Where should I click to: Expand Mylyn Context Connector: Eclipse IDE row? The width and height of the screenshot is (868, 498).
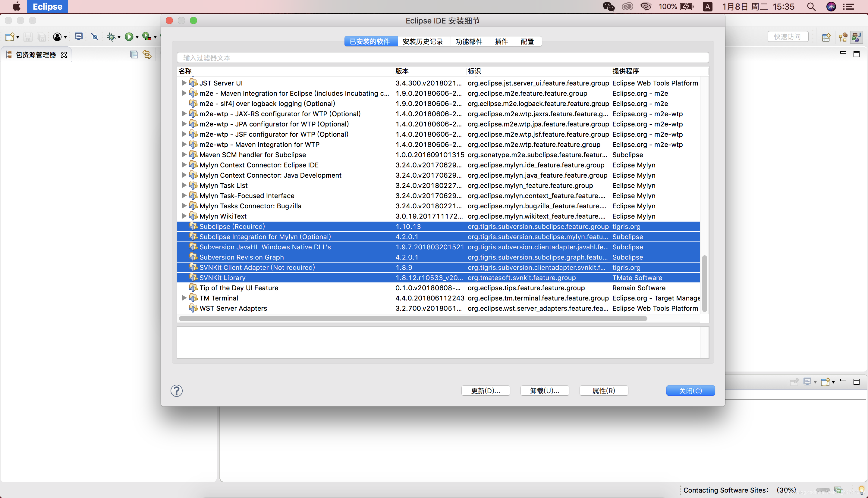pos(184,165)
